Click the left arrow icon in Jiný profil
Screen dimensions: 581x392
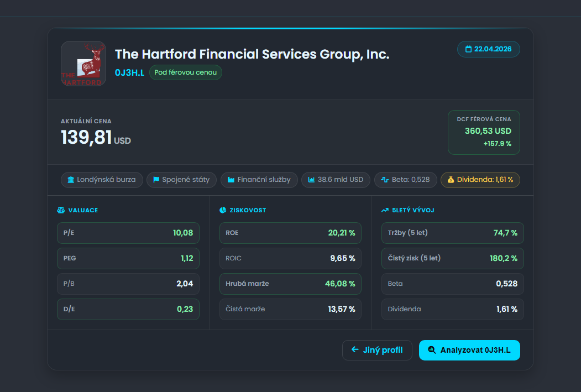point(355,349)
